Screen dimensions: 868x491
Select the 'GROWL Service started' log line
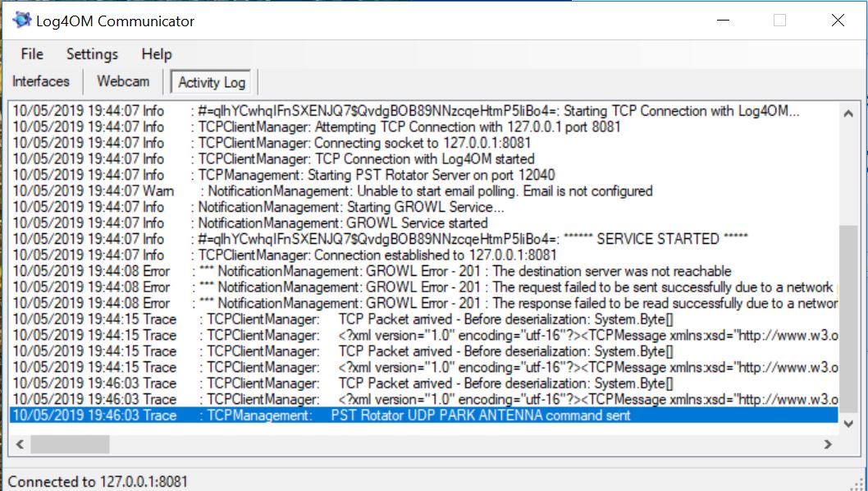tap(424, 223)
